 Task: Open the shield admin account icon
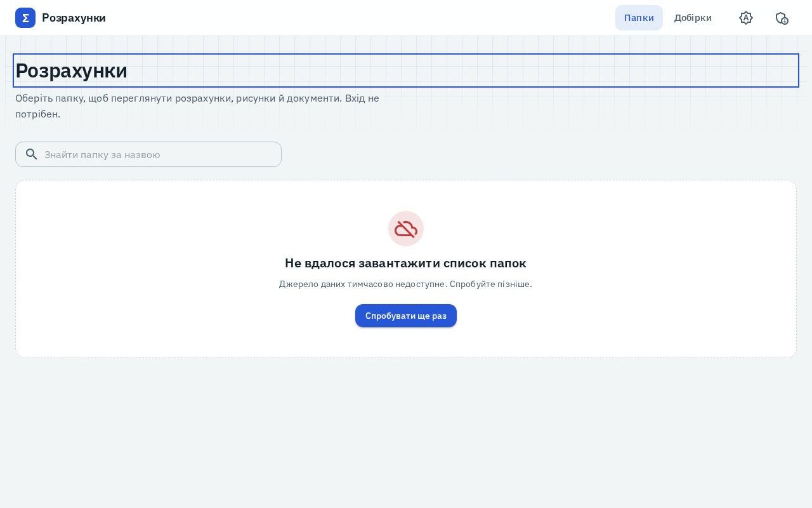(782, 18)
